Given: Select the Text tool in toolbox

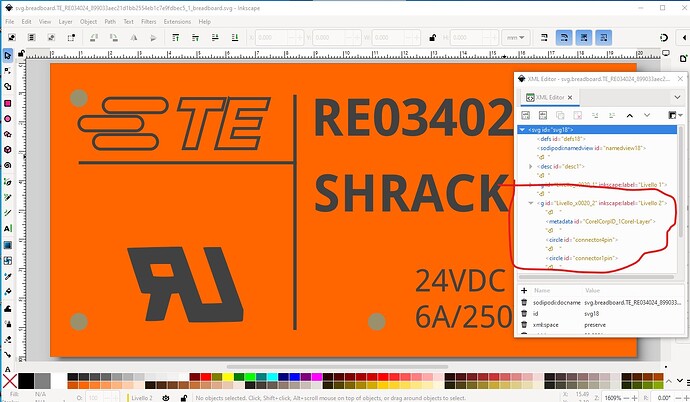Looking at the screenshot, I should coord(7,228).
